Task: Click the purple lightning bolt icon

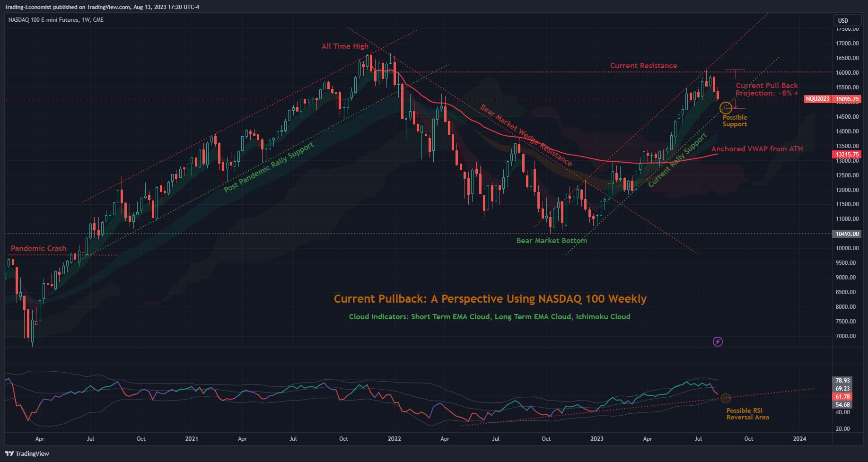Action: [718, 341]
